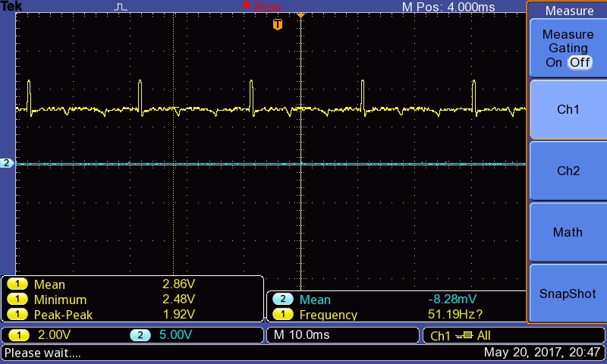Screen dimensions: 607x364
Task: Click the Minimum measurement label
Action: click(x=61, y=300)
